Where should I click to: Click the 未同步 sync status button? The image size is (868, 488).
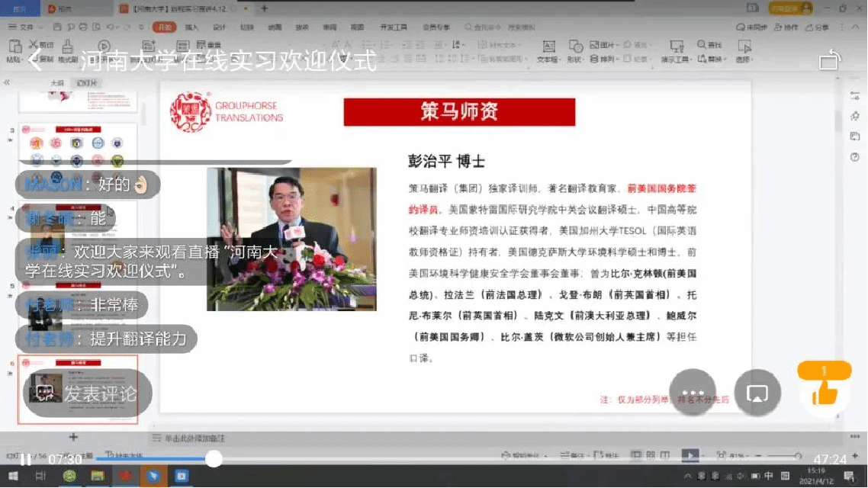pos(752,27)
